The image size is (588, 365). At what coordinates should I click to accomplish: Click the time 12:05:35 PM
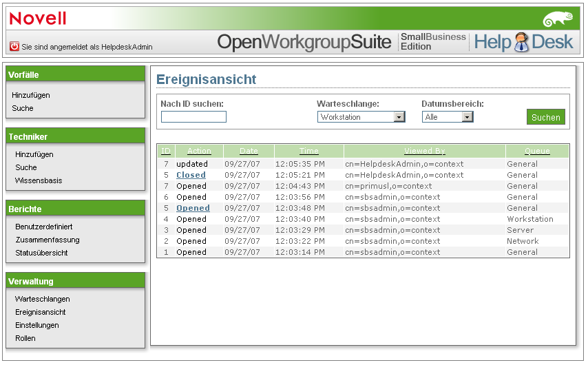(x=300, y=164)
